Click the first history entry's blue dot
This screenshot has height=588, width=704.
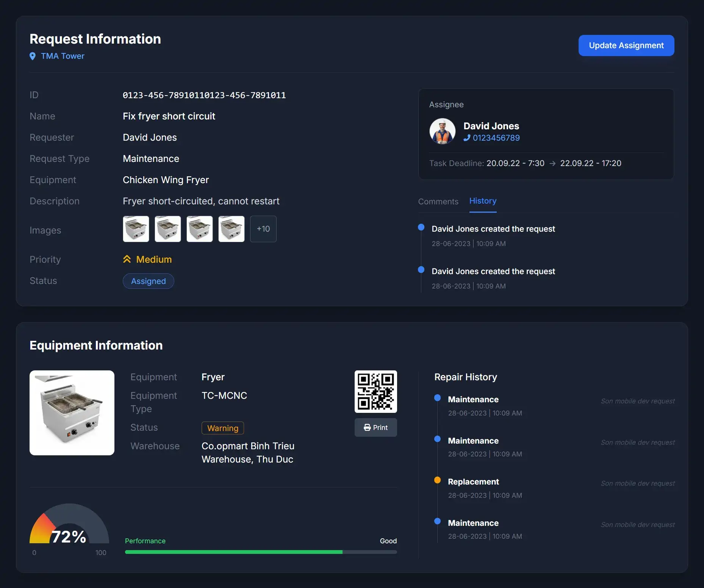click(x=421, y=227)
